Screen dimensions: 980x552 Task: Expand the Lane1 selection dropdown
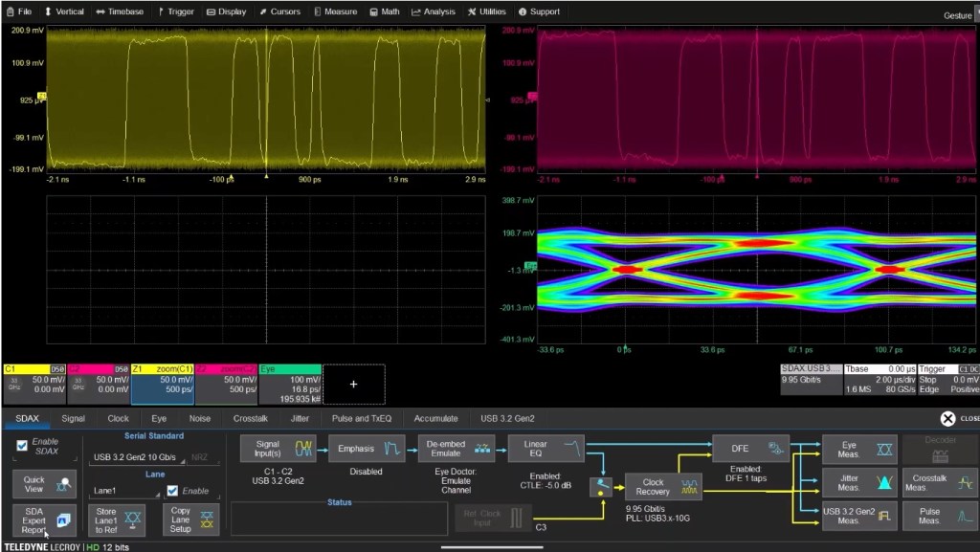pos(122,491)
